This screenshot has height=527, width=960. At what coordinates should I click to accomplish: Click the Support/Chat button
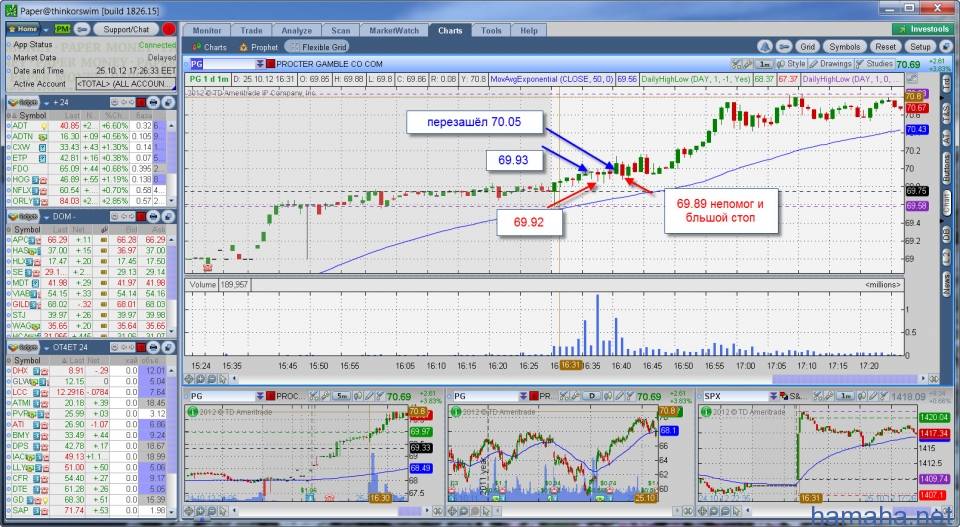coord(126,29)
